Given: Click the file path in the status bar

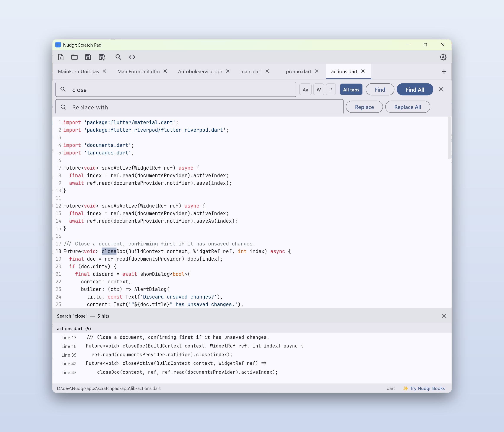Looking at the screenshot, I should [x=109, y=388].
